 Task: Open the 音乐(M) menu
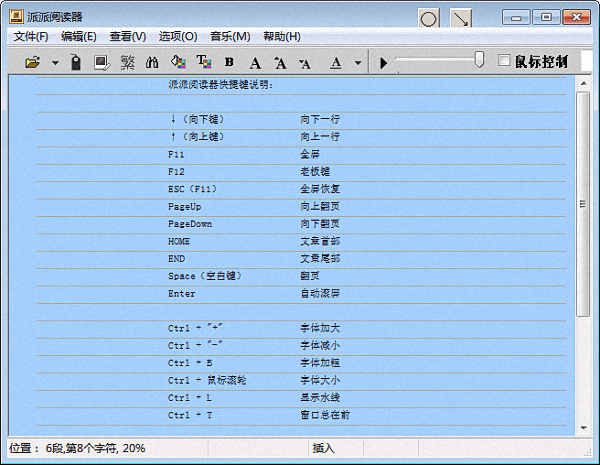[x=230, y=37]
